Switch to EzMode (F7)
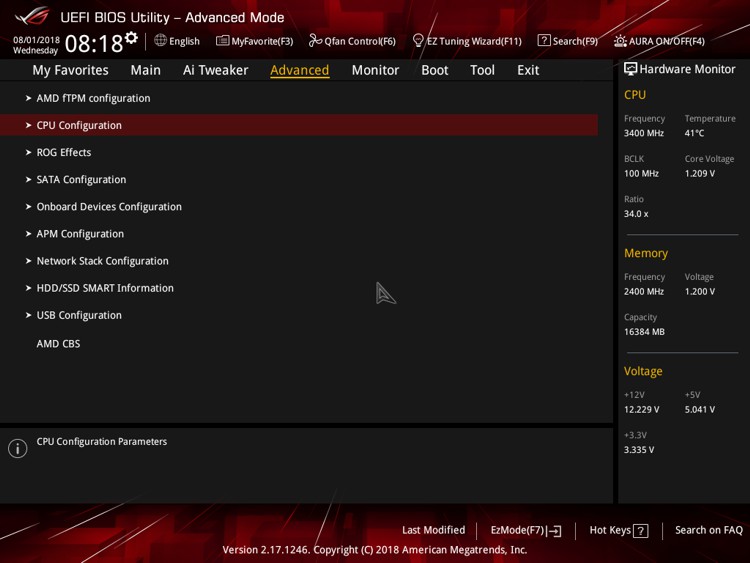Image resolution: width=750 pixels, height=563 pixels. tap(525, 531)
